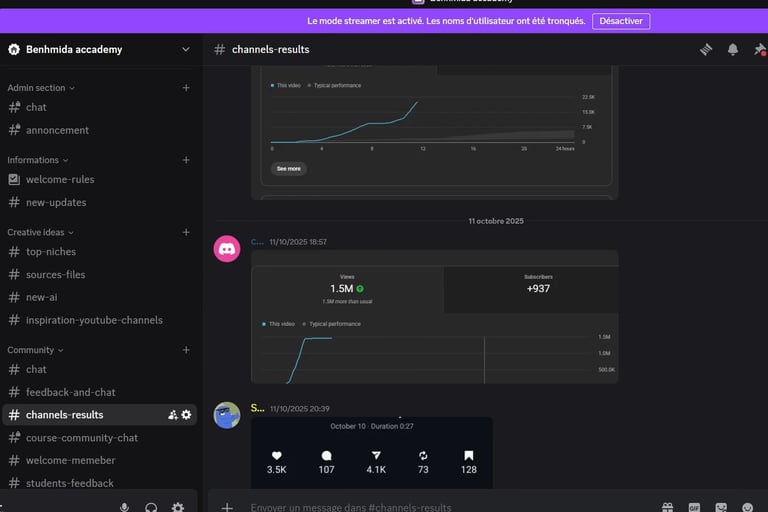Open the gift icon in message bar
This screenshot has width=768, height=512.
coord(668,507)
